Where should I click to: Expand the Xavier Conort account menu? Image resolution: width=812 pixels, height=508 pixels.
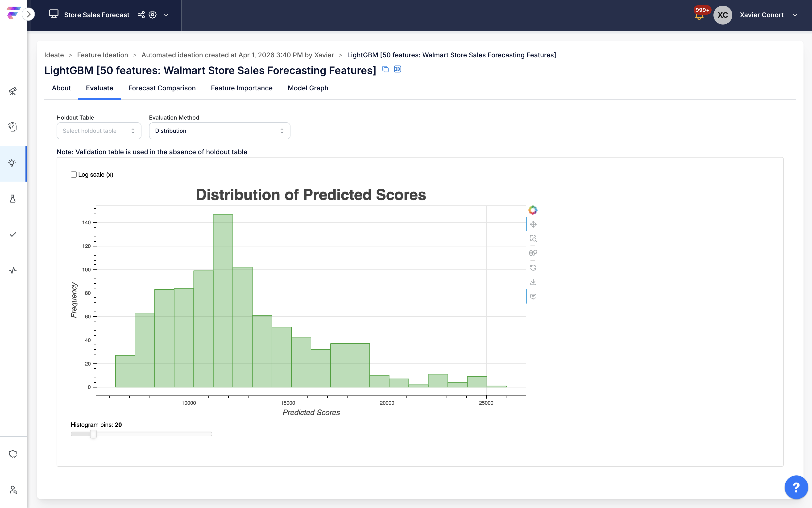point(795,15)
